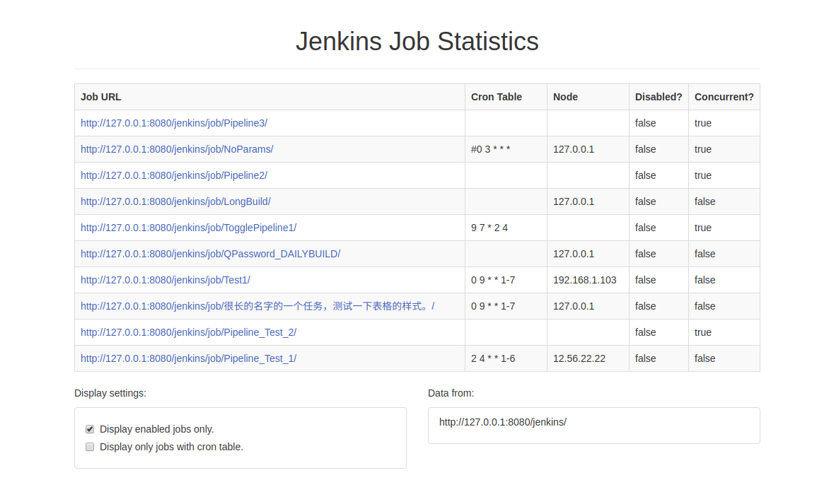Click the '2 4 * * 1-6' cron cell
This screenshot has width=829, height=504.
pos(506,358)
